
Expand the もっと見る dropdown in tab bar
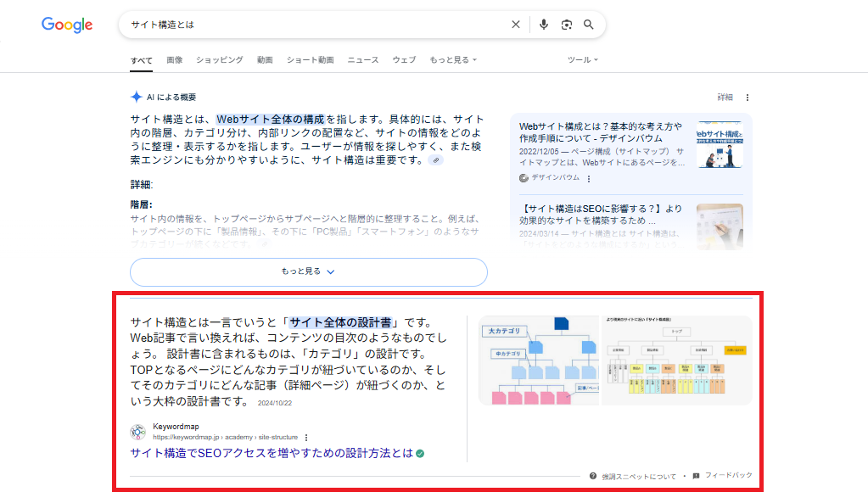tap(453, 59)
